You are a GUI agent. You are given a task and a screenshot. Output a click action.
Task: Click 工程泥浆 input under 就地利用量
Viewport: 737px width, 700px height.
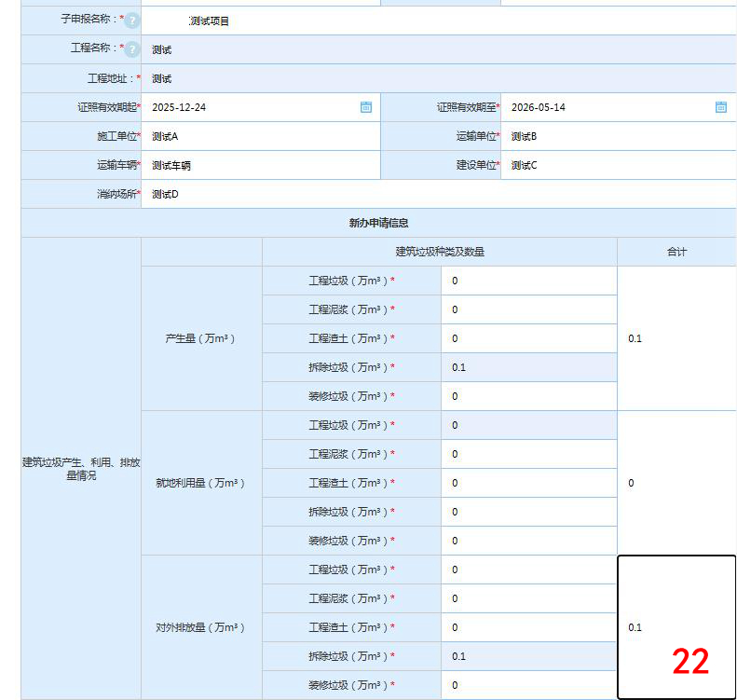pyautogui.click(x=528, y=454)
